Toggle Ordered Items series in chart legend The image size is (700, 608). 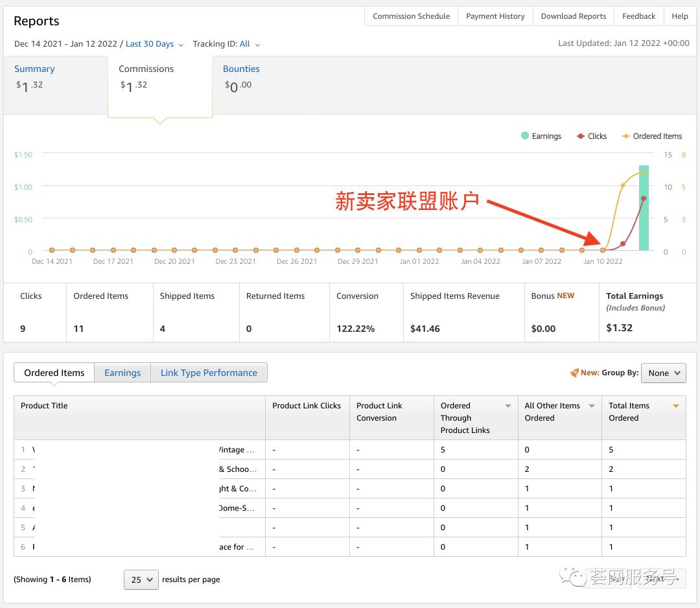pyautogui.click(x=651, y=136)
